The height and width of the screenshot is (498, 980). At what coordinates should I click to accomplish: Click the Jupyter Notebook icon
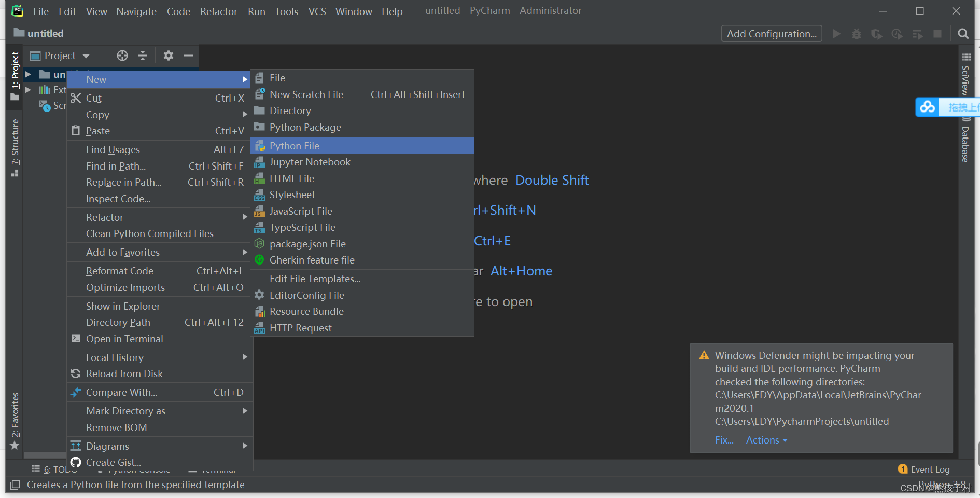coord(260,162)
